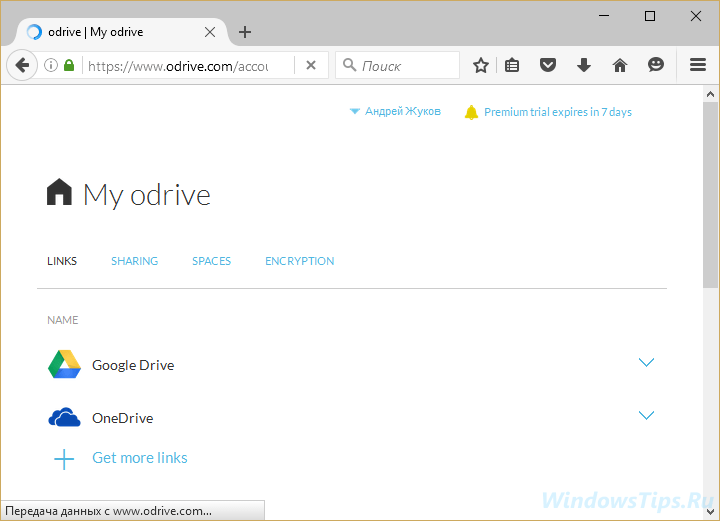Select the odrive | My odrive browser tab
This screenshot has width=720, height=521.
(120, 32)
